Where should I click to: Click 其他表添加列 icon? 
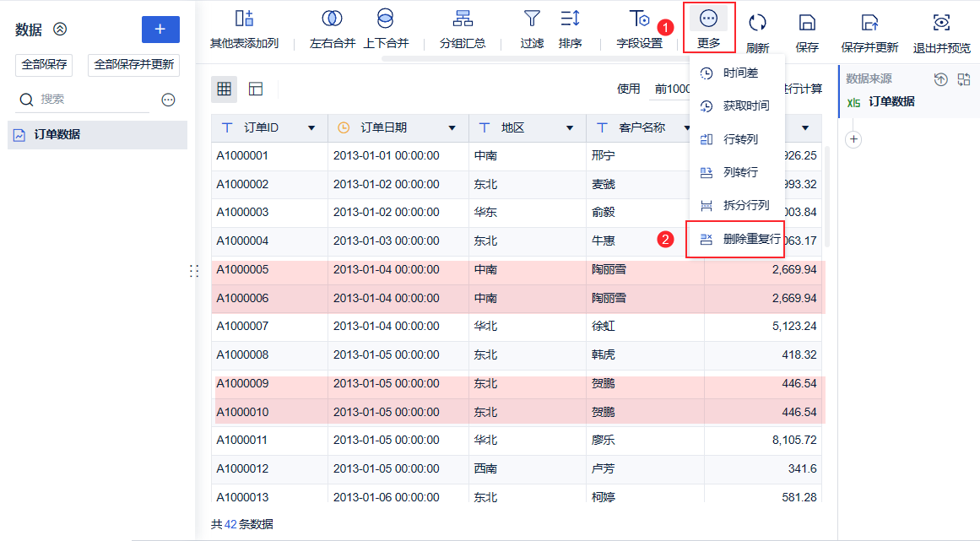244,19
